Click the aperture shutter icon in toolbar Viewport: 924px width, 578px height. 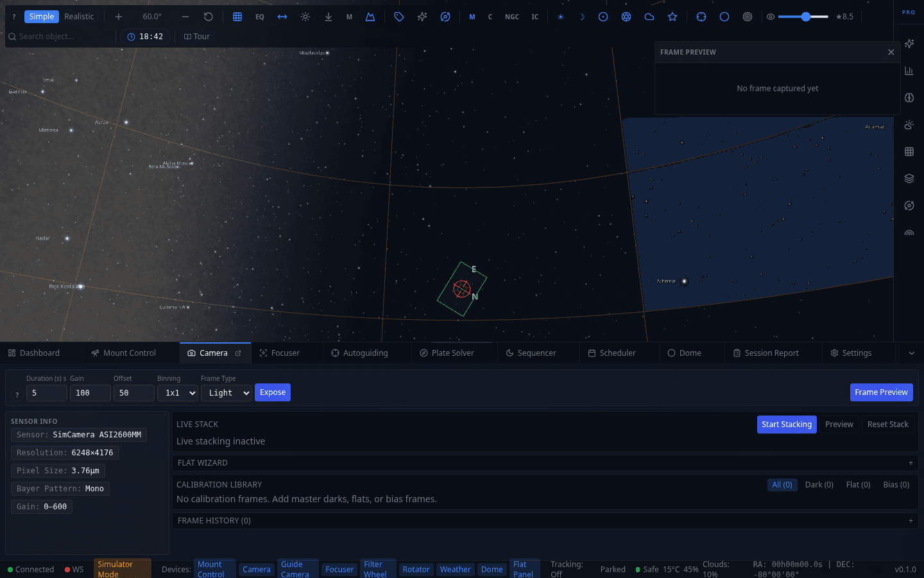pyautogui.click(x=626, y=17)
